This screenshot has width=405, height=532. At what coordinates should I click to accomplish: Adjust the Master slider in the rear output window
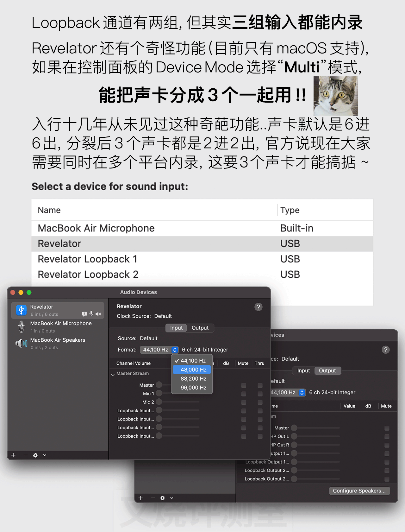tap(315, 427)
